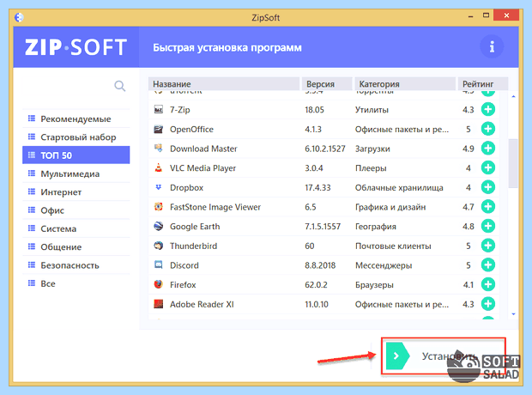Add Firefox with its plus button
This screenshot has height=395, width=532.
[x=488, y=284]
